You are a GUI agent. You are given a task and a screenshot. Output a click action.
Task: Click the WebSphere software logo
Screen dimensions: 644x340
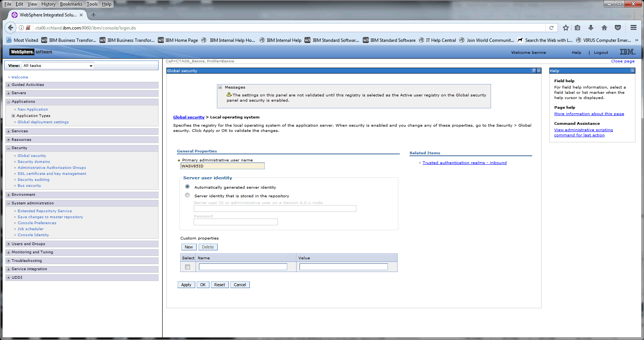point(31,52)
